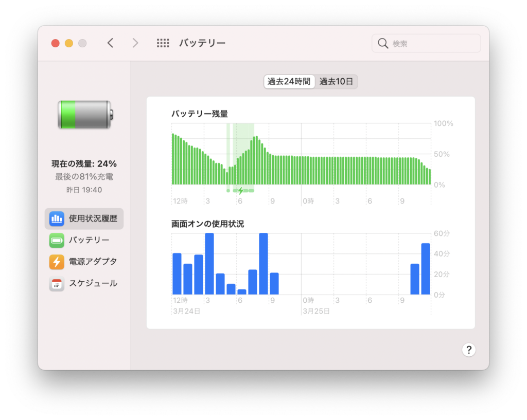Click the バッテリー残量 chart heading
The image size is (527, 420).
coord(200,114)
